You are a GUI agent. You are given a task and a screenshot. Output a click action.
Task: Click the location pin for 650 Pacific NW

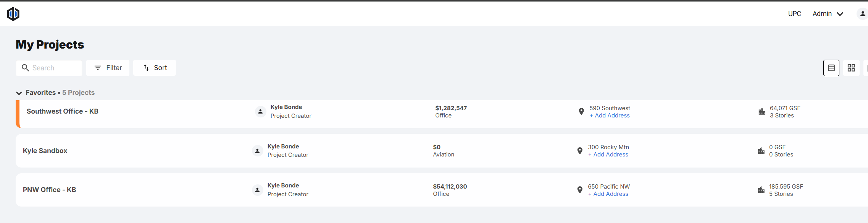click(x=579, y=190)
